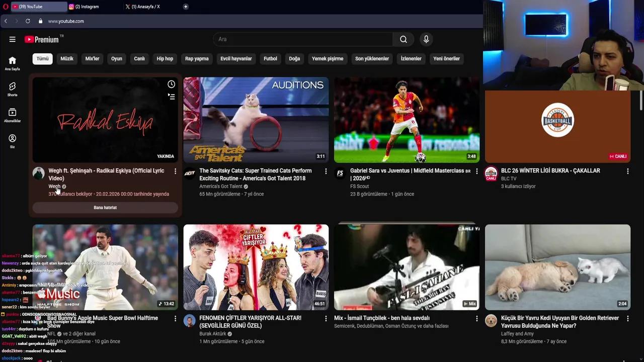Click Burak Aktürk channel avatar

click(x=189, y=321)
